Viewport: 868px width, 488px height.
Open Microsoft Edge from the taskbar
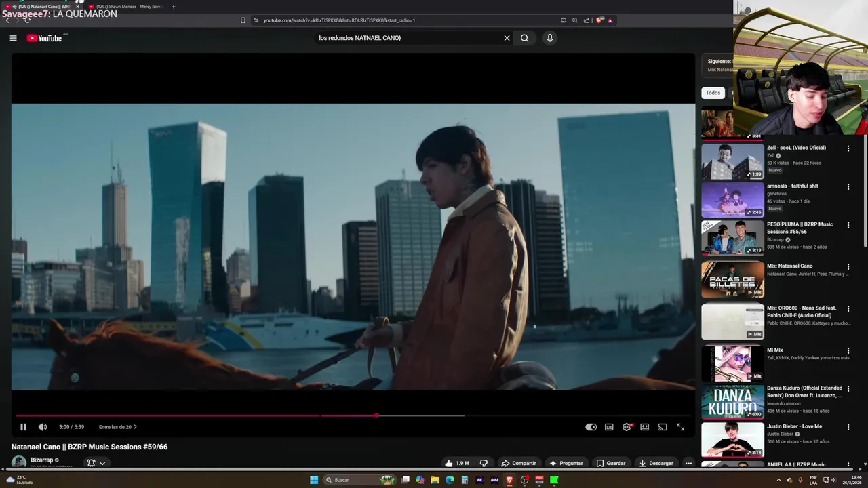(x=450, y=480)
